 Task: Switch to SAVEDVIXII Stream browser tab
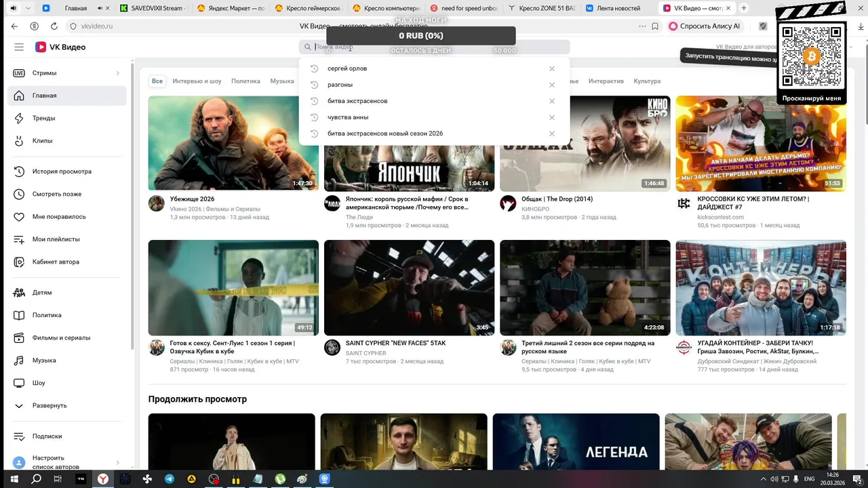pyautogui.click(x=153, y=8)
